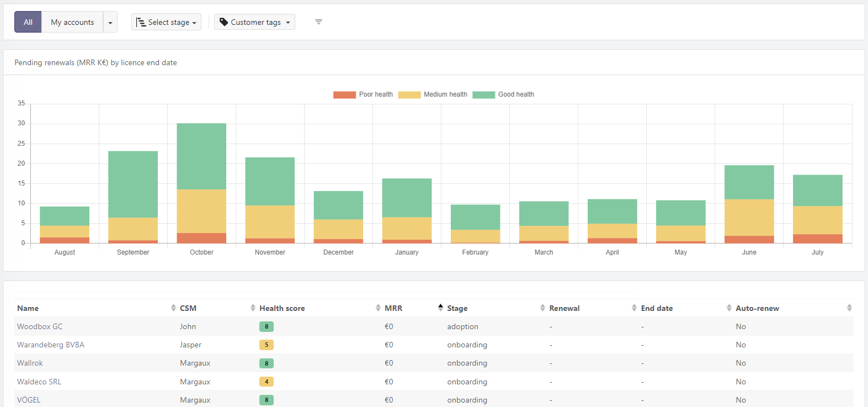This screenshot has width=868, height=407.
Task: Open the Woodbox GC account
Action: [x=40, y=326]
